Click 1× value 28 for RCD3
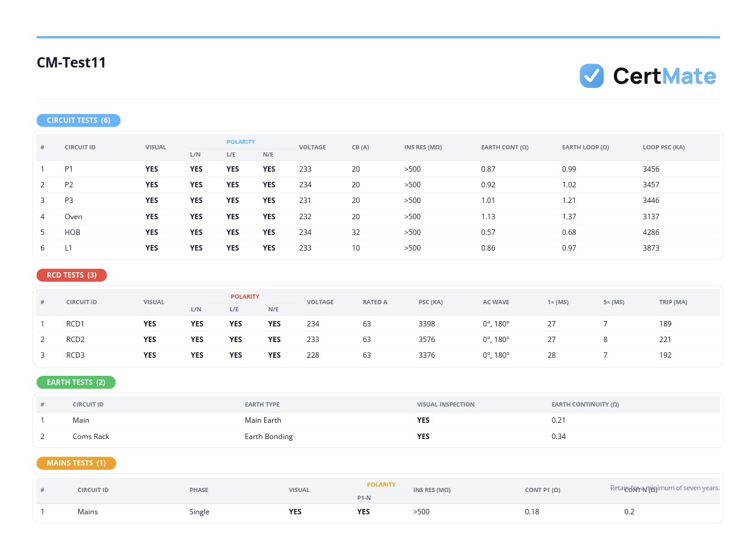756x533 pixels. 551,355
